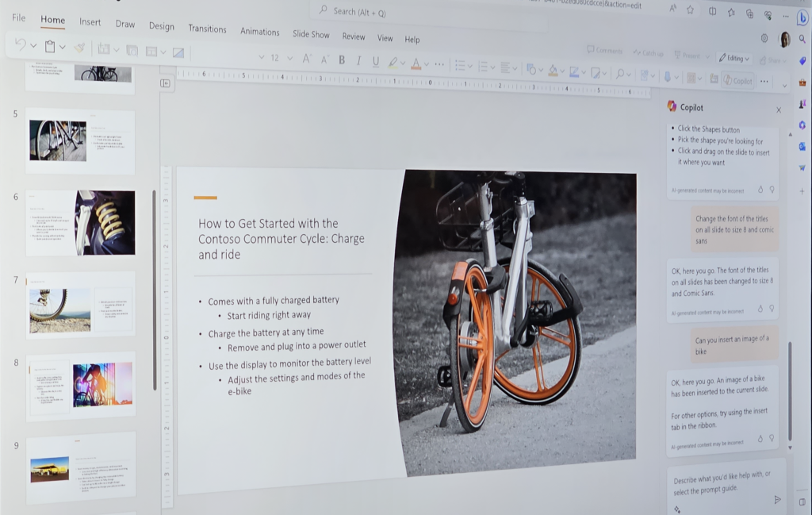Apply the text highlight color pen

click(393, 63)
